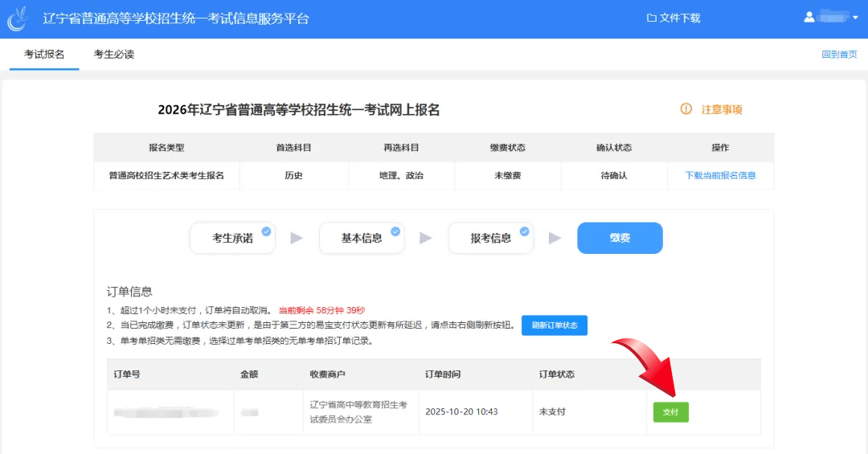The width and height of the screenshot is (868, 454).
Task: Click the checkmark badge on 基本信息
Action: [x=395, y=231]
